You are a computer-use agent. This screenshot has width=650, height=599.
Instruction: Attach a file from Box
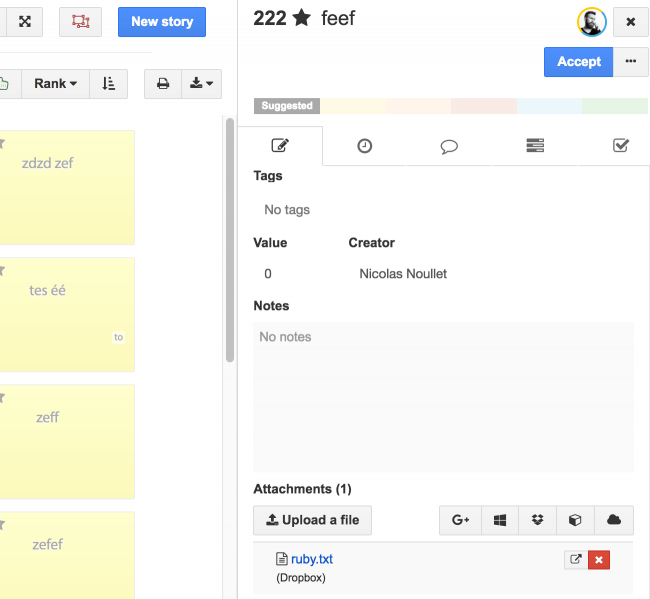point(576,520)
